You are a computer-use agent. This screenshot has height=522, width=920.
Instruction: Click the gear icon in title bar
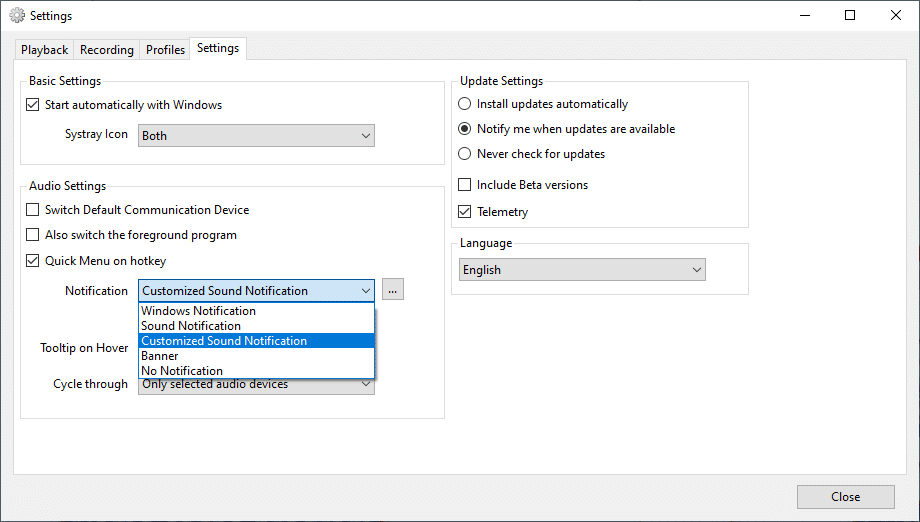[x=17, y=15]
